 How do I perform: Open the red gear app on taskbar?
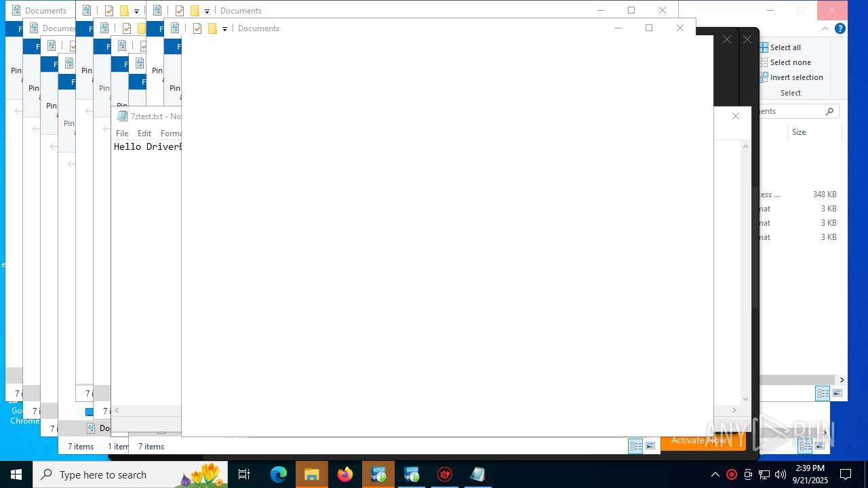click(445, 474)
